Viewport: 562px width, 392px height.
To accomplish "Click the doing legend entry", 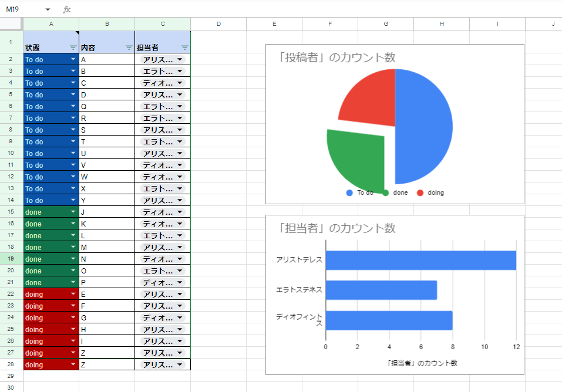I will pyautogui.click(x=430, y=193).
